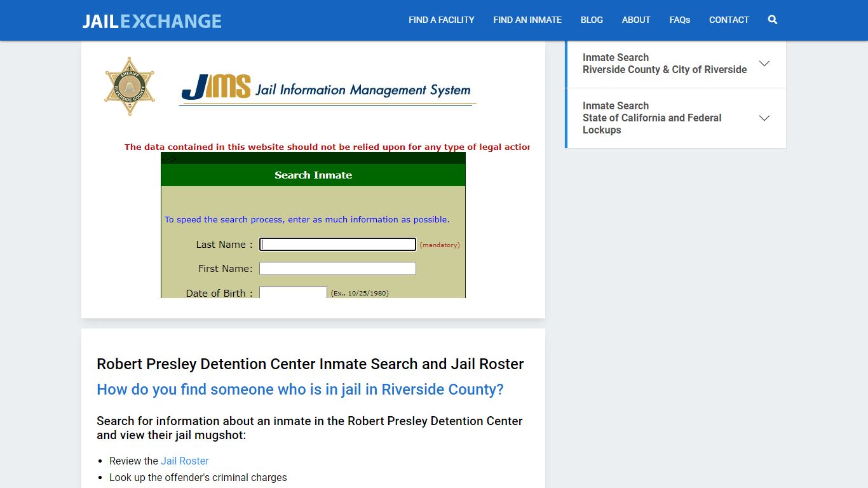This screenshot has width=868, height=488.
Task: Select the Date of Birth input box
Action: pos(293,292)
